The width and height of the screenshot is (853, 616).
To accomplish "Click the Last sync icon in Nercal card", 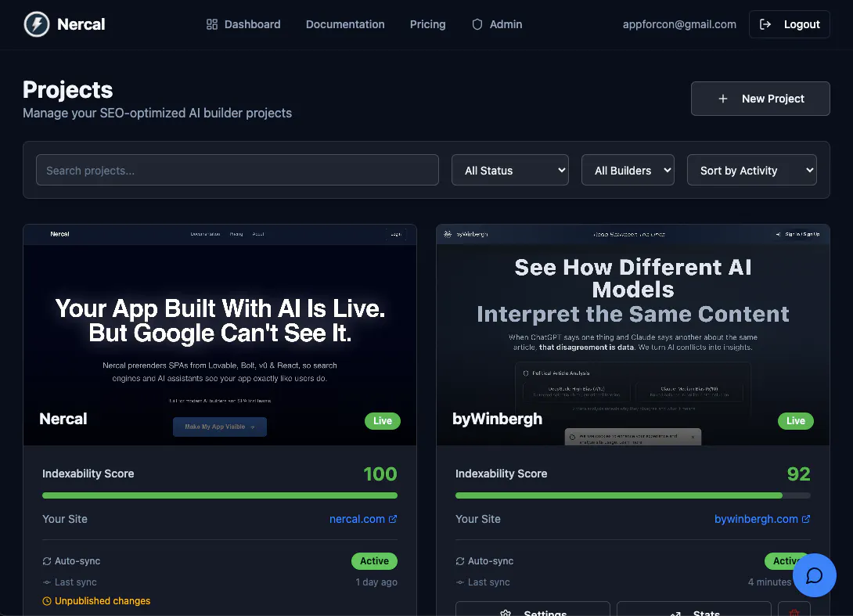I will (x=47, y=582).
